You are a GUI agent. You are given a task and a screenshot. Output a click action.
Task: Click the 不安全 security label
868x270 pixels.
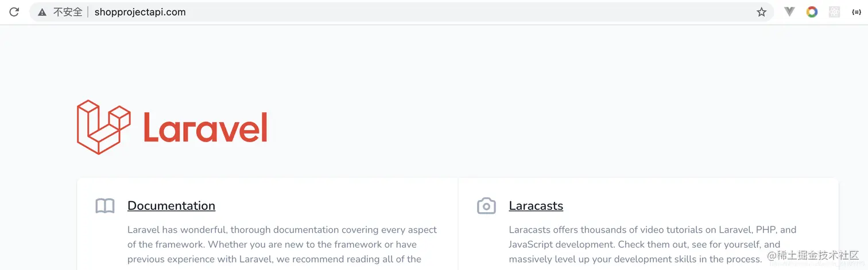(68, 12)
